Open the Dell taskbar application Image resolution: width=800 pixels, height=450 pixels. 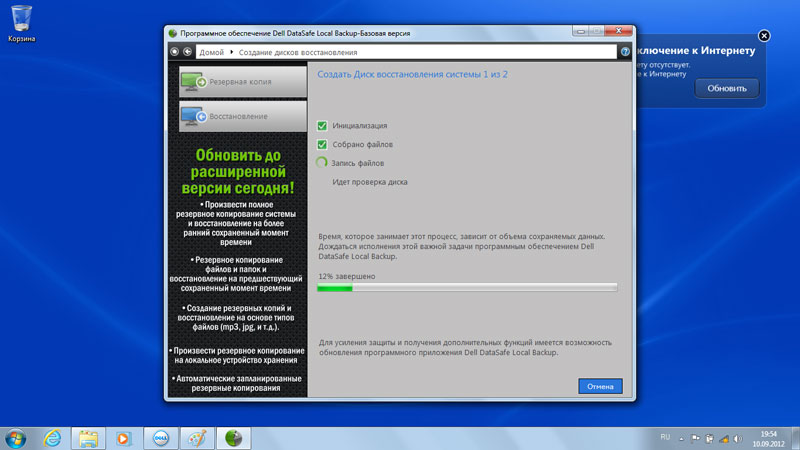(x=161, y=438)
